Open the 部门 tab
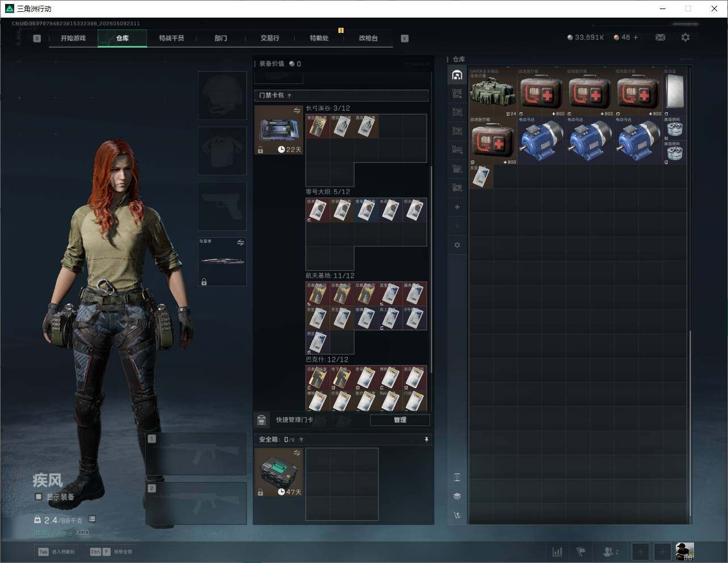Screen dimensions: 728x563 (x=221, y=38)
